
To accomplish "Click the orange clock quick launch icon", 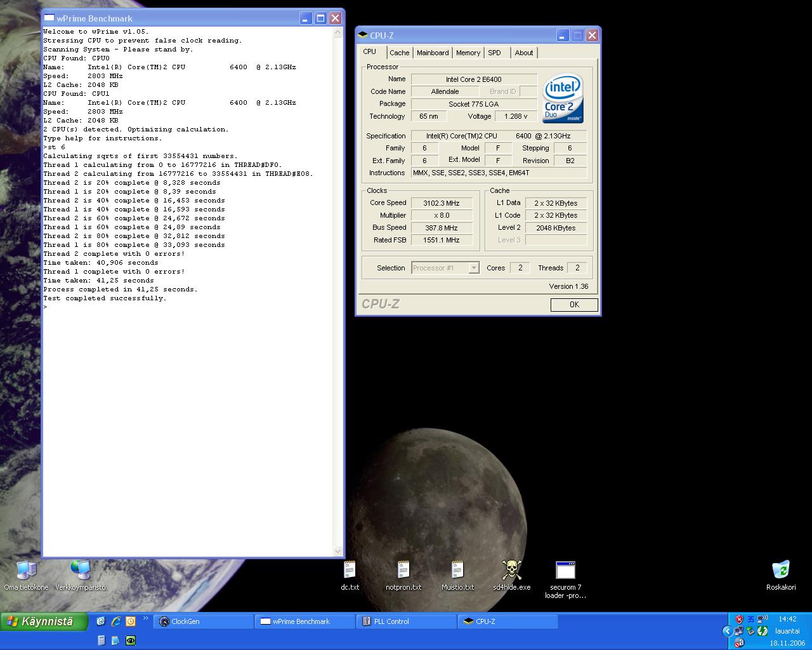I will coord(131,621).
